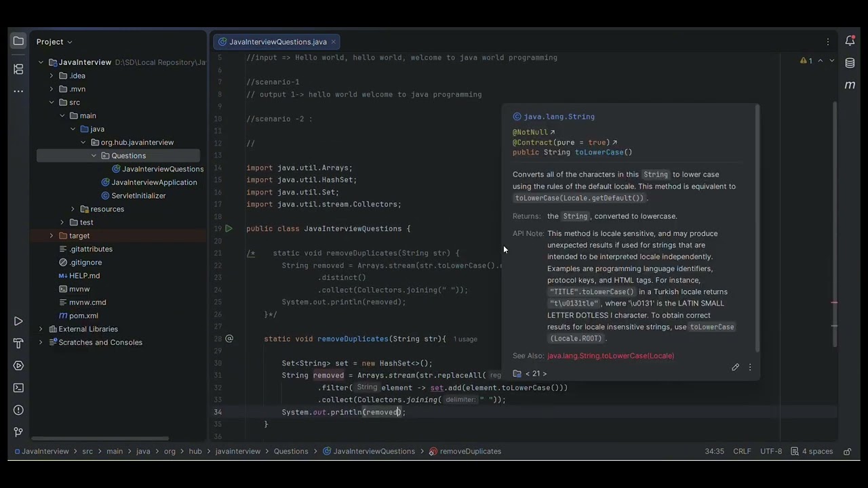Screen dimensions: 868x488
Task: Close the JavaInterviewQuestions.java tab
Action: pos(334,42)
